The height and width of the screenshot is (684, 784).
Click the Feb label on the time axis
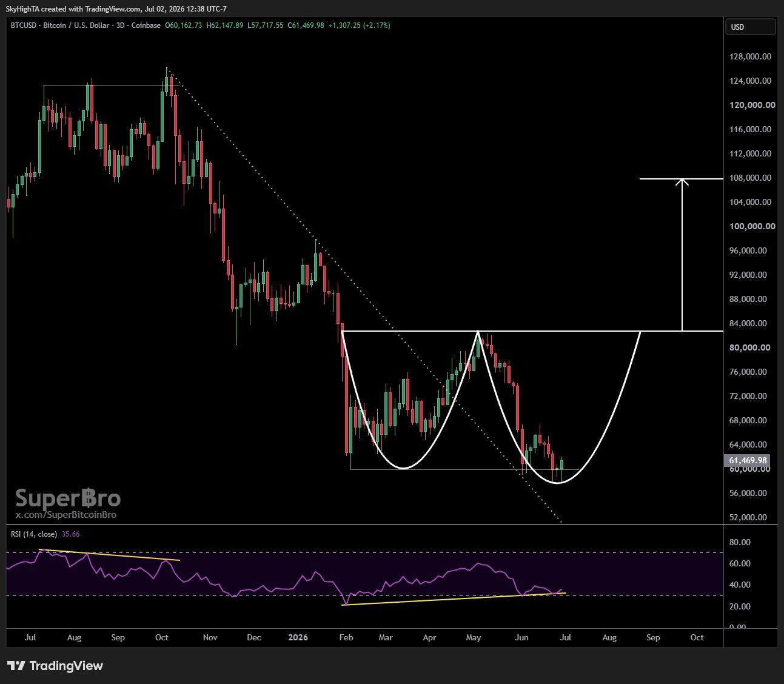pos(346,637)
